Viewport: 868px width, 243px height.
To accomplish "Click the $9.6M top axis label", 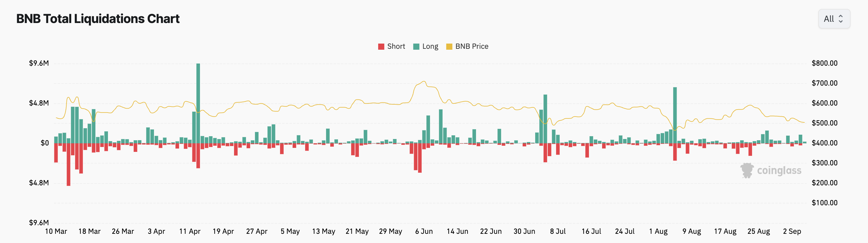I will 39,64.
